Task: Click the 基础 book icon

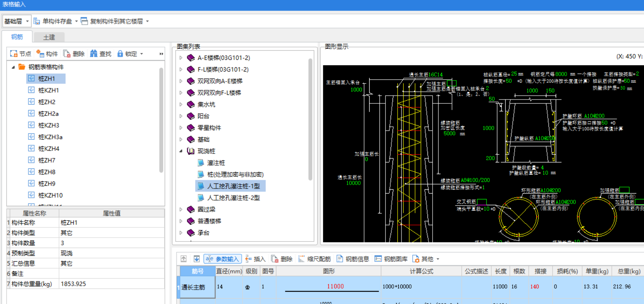Action: click(x=191, y=139)
